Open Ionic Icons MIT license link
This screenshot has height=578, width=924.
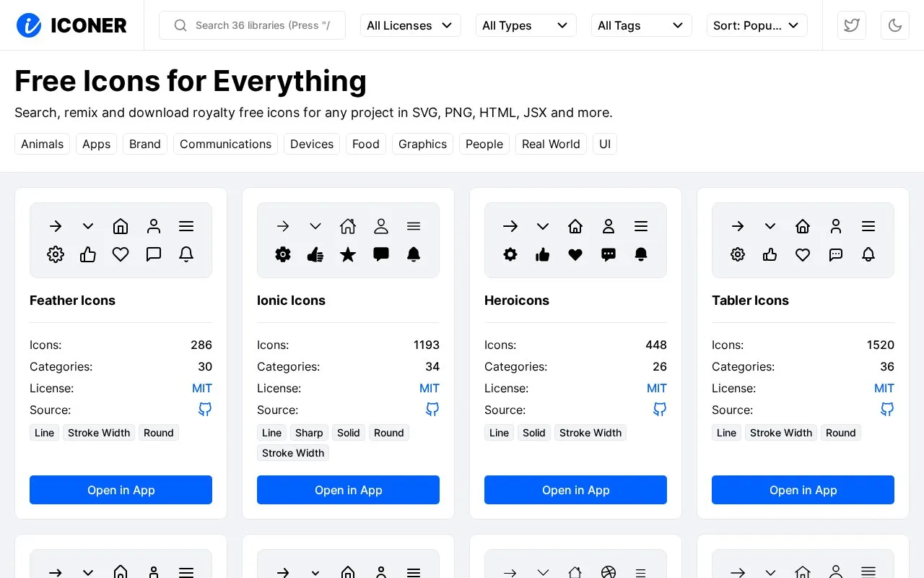click(430, 388)
